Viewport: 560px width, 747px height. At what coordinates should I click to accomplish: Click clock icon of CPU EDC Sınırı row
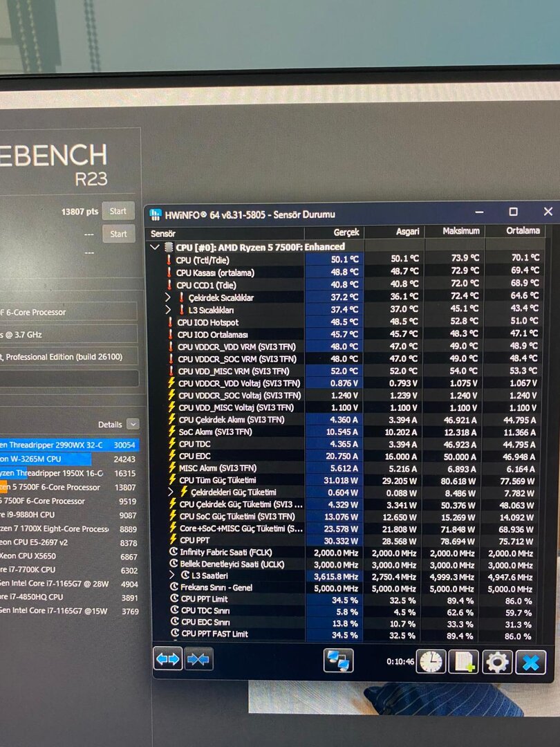[175, 622]
